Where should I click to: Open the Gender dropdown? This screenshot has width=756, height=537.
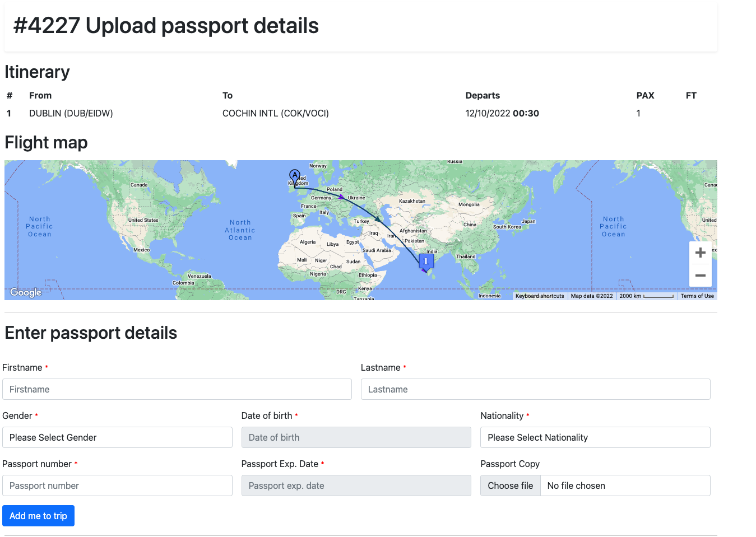117,437
